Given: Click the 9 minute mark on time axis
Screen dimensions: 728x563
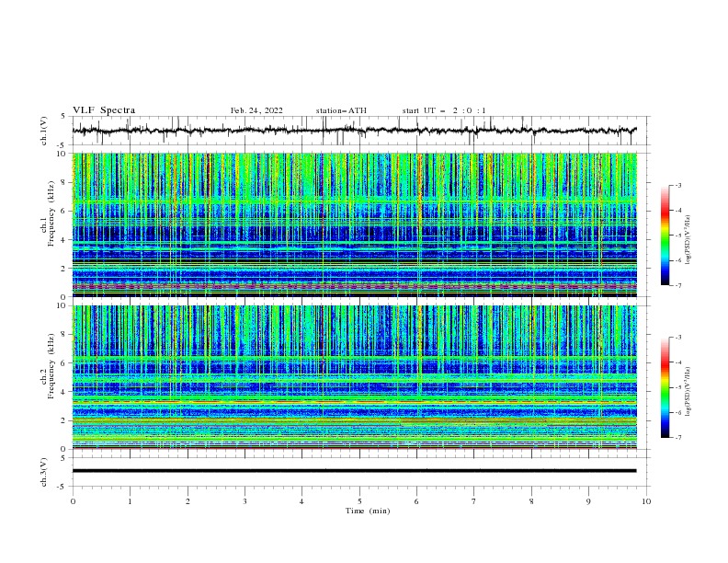Looking at the screenshot, I should 588,501.
